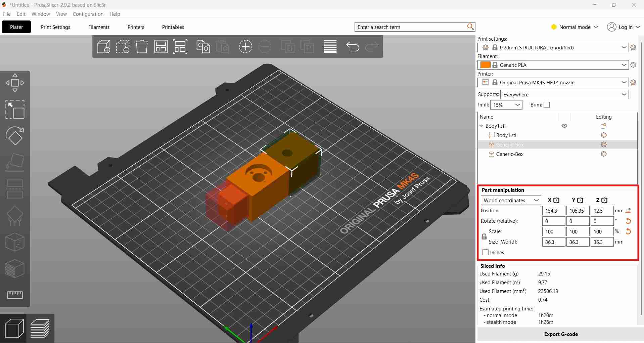The width and height of the screenshot is (644, 343).
Task: Mirror along Z using the Z axis icon
Action: (604, 200)
